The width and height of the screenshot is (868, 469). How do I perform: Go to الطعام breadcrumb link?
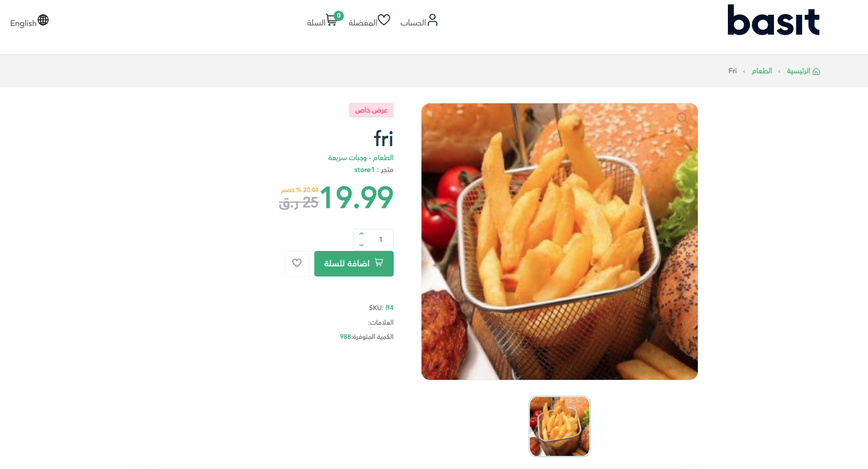(762, 71)
